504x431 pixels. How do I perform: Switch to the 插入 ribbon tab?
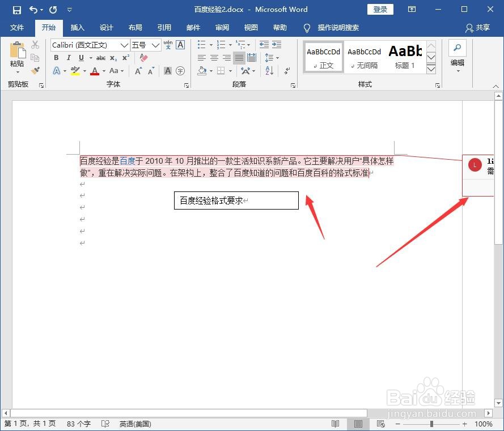(x=78, y=28)
